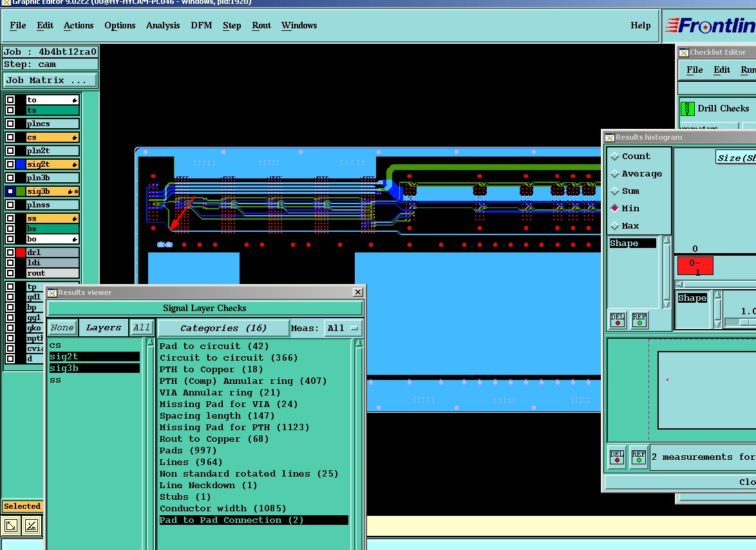Click the second tool icon below Selected
Image resolution: width=756 pixels, height=550 pixels.
32,526
